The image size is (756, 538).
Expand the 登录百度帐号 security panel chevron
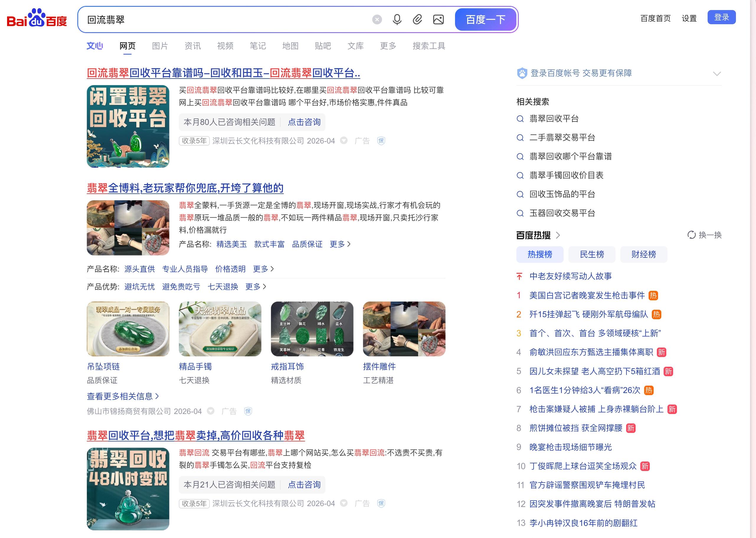717,74
